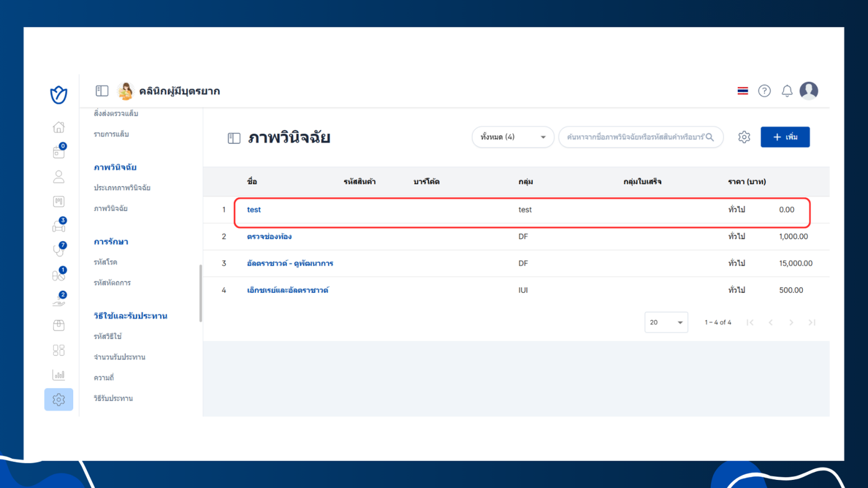Open the user profile avatar

point(808,91)
